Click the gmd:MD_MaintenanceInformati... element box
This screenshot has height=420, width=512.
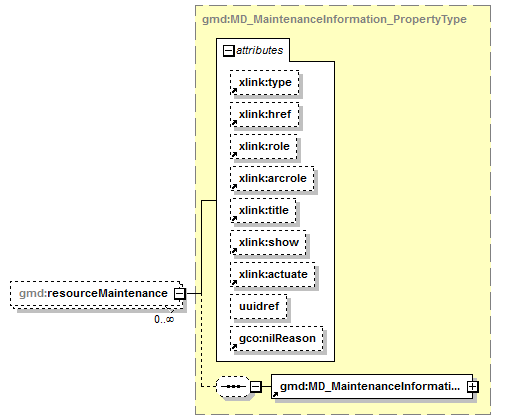tap(372, 387)
